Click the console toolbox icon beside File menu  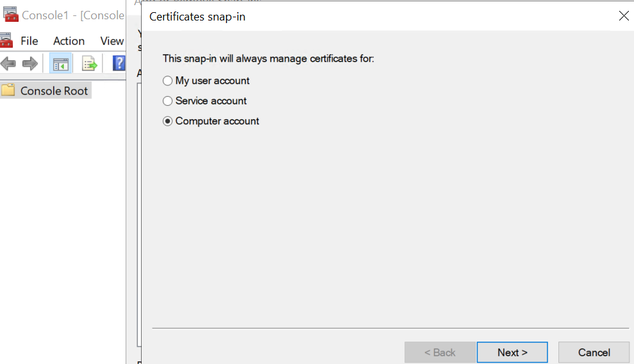[6, 40]
